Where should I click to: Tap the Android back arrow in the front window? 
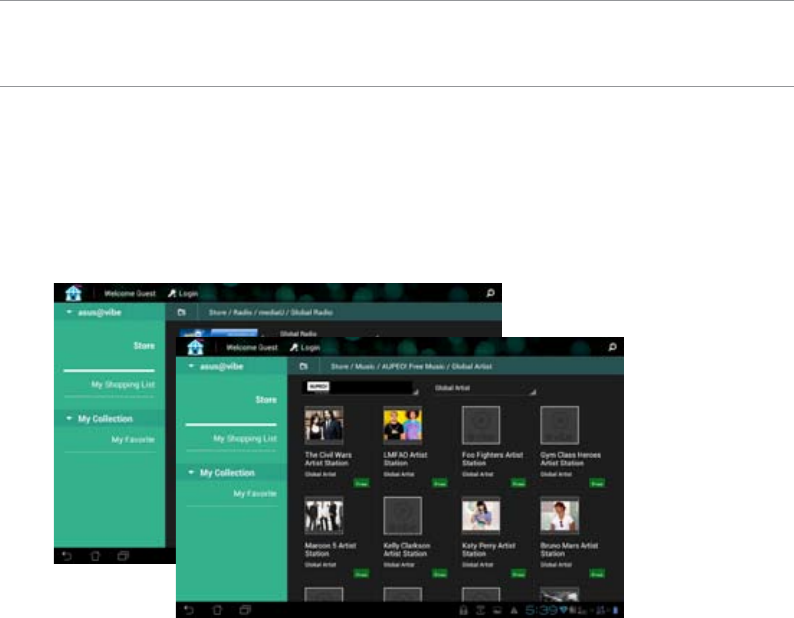pos(188,610)
